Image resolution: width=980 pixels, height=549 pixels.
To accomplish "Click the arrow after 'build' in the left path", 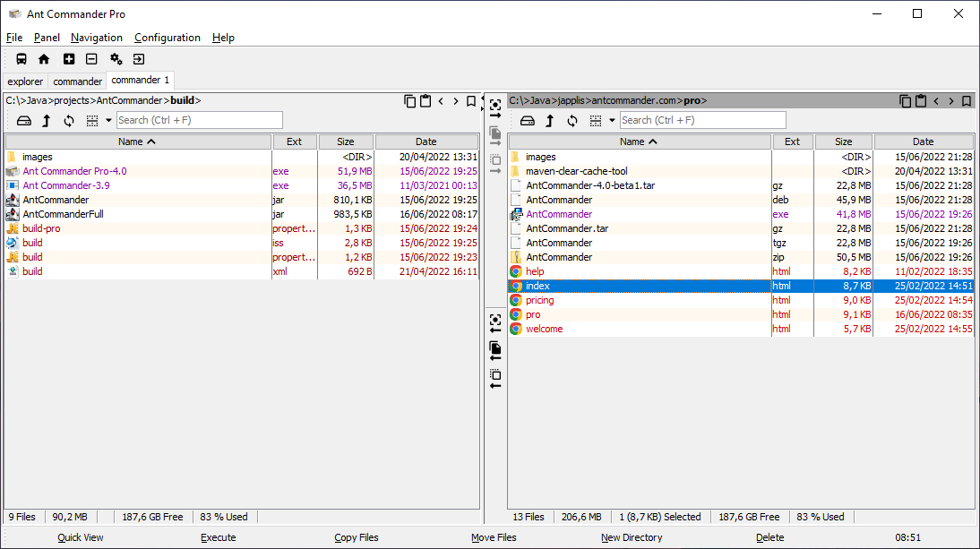I will click(x=198, y=101).
